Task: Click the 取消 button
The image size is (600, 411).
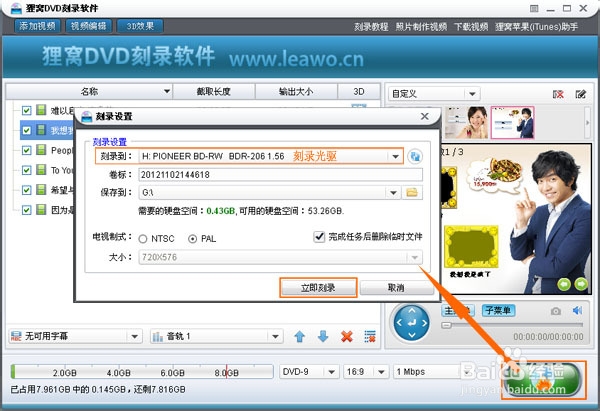Action: 396,288
